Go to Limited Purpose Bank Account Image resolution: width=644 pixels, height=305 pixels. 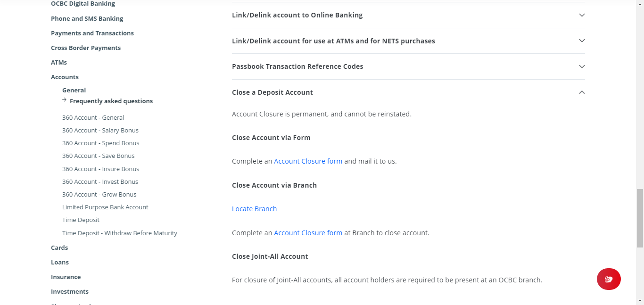click(x=105, y=207)
